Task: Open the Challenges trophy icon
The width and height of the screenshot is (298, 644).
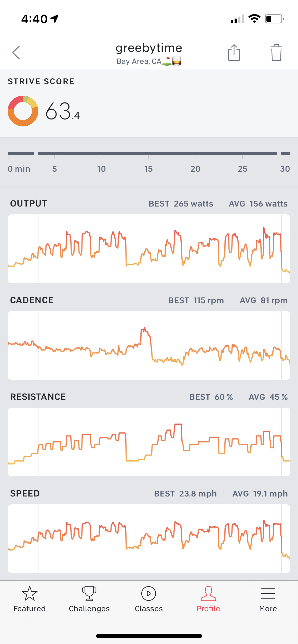Action: tap(89, 594)
